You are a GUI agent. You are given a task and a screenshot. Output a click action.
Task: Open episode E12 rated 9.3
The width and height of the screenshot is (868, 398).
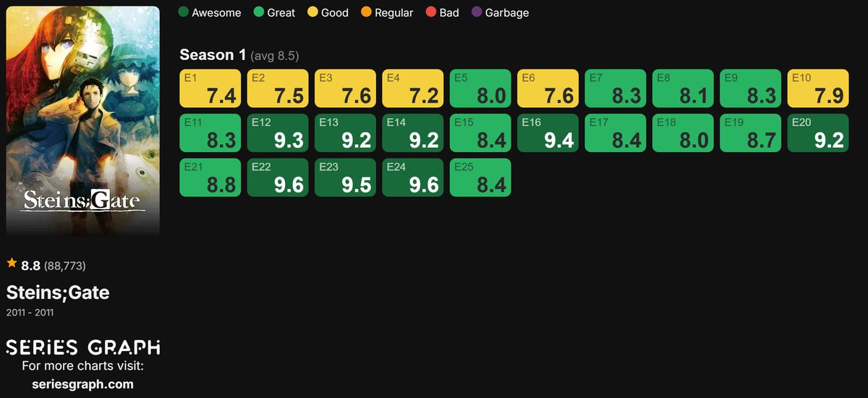point(278,133)
